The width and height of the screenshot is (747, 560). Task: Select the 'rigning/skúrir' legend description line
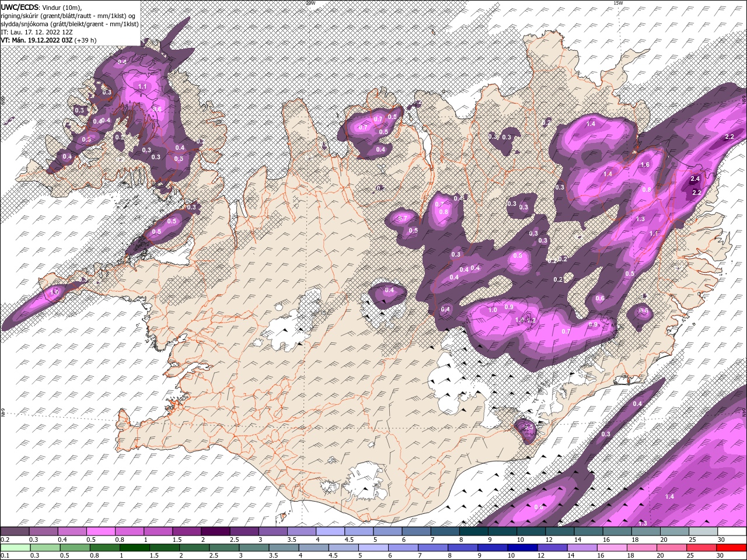(68, 15)
